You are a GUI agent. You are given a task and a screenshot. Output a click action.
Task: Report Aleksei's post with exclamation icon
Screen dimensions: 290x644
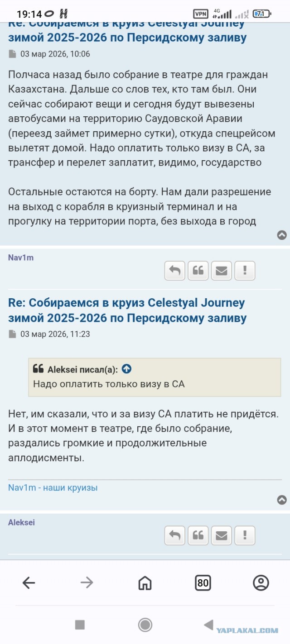tap(245, 535)
